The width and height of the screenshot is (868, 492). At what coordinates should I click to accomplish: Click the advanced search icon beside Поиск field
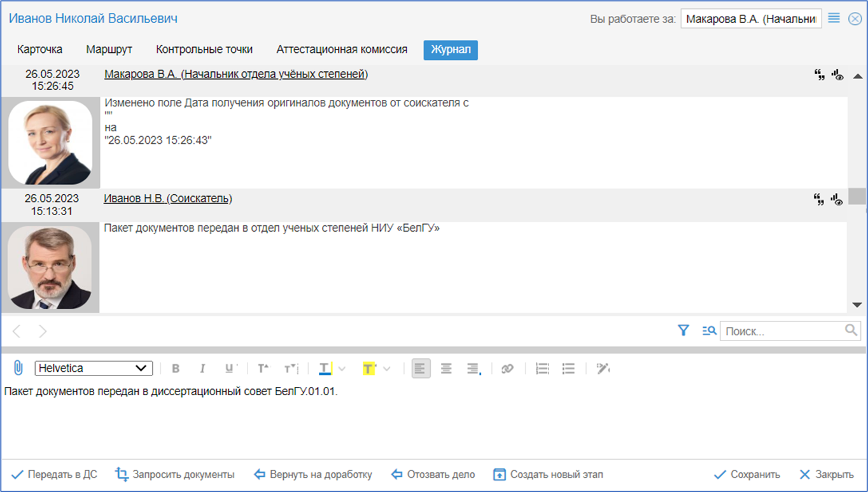pos(709,330)
